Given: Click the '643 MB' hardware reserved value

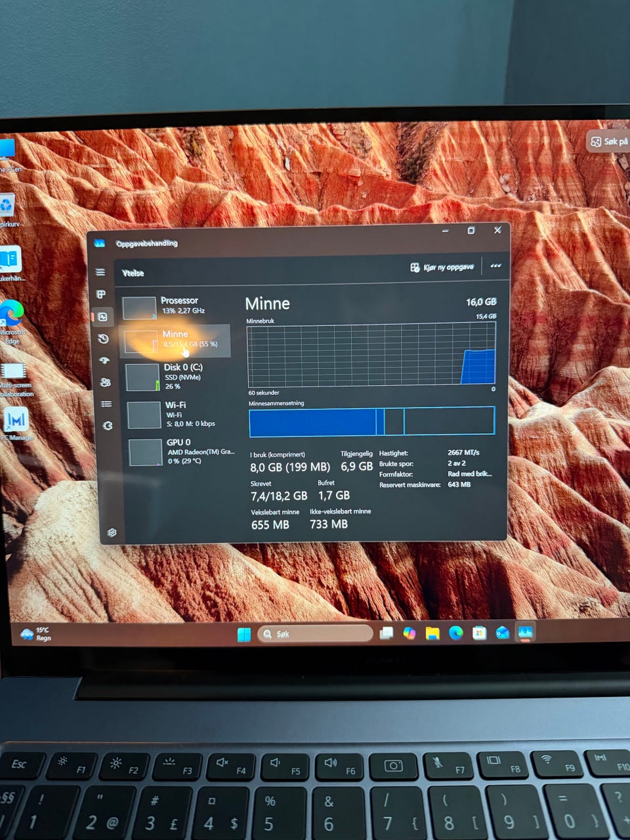Looking at the screenshot, I should [459, 484].
